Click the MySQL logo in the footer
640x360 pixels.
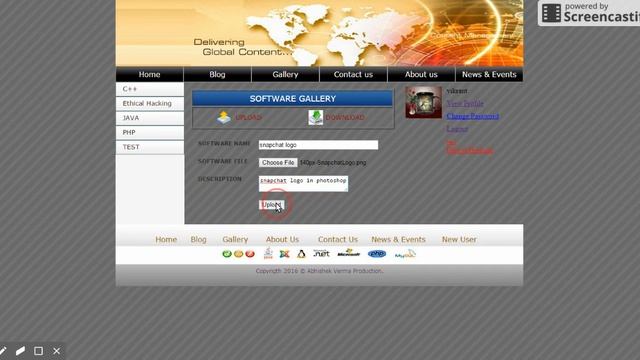coord(405,254)
